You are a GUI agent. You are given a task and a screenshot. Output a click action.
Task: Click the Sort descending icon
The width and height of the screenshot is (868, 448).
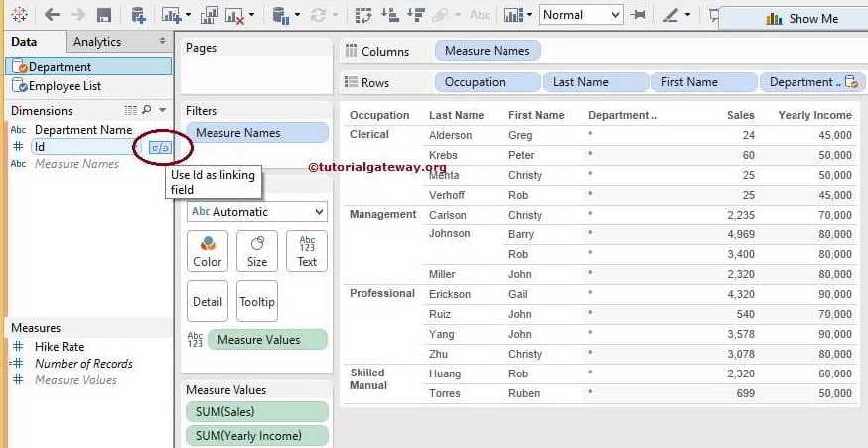pyautogui.click(x=416, y=15)
